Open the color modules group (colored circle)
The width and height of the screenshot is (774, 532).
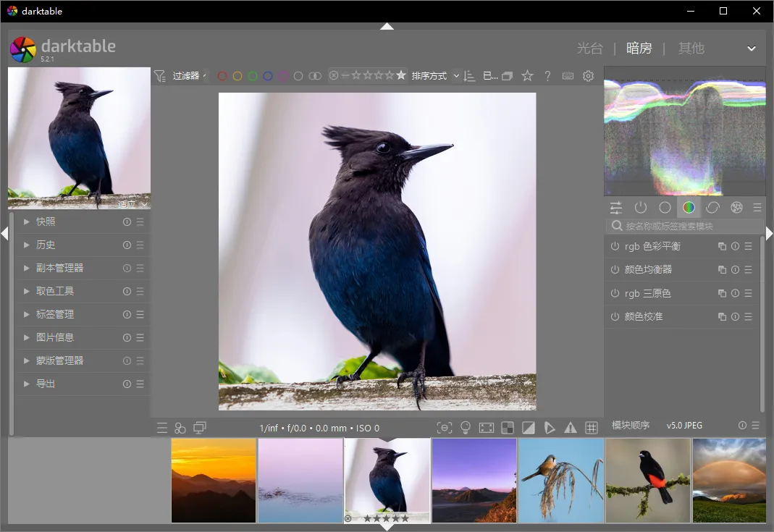tap(689, 208)
